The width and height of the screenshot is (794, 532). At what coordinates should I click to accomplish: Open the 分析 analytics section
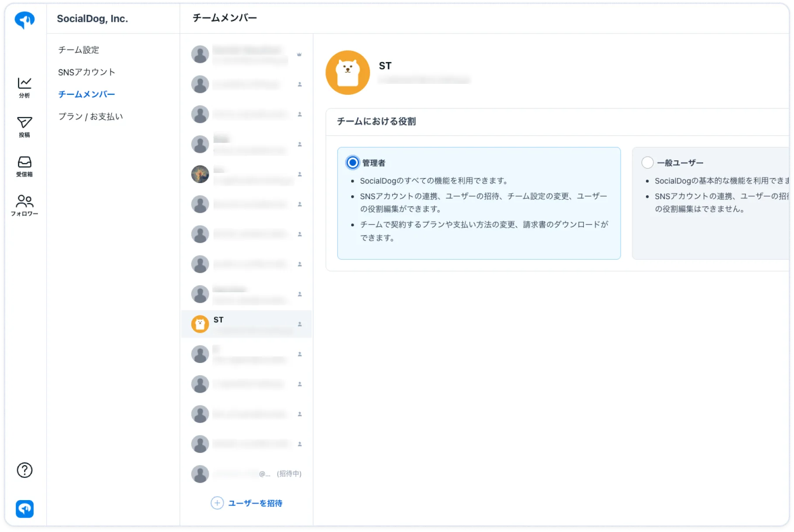click(24, 87)
